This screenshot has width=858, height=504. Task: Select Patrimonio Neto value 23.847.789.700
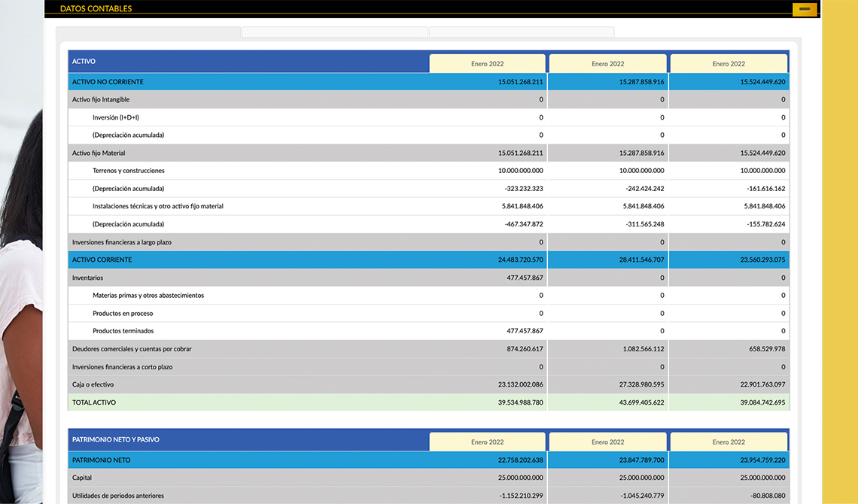pos(641,460)
